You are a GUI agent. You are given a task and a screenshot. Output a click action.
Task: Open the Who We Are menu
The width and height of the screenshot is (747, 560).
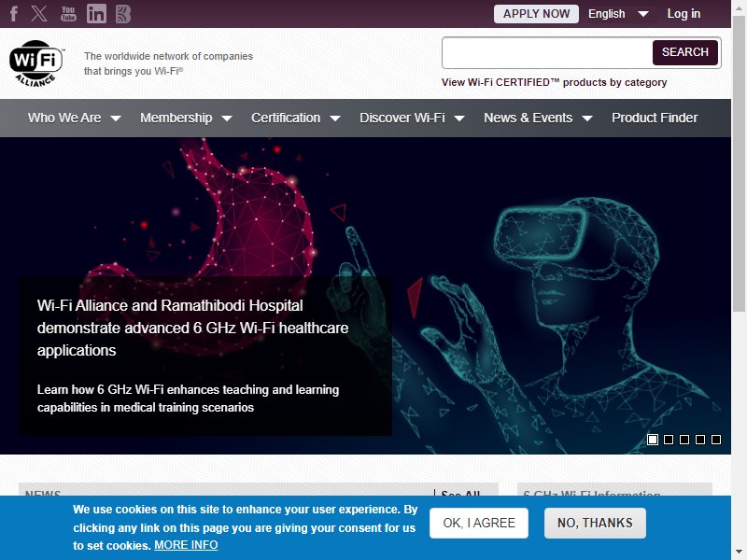click(x=64, y=118)
